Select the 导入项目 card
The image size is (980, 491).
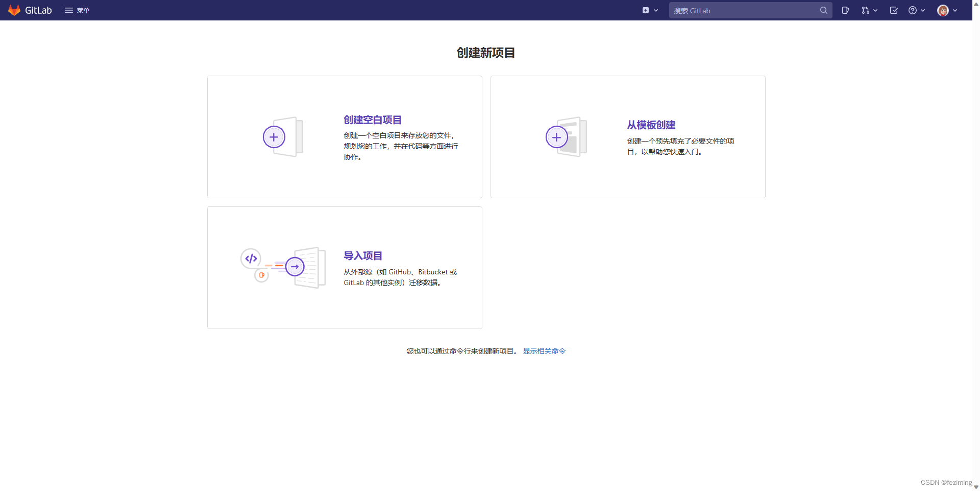point(344,267)
